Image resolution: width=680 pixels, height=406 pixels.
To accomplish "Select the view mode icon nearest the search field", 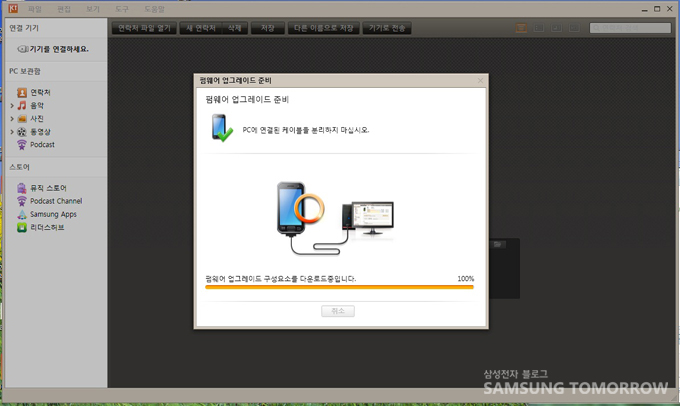I will pyautogui.click(x=574, y=28).
